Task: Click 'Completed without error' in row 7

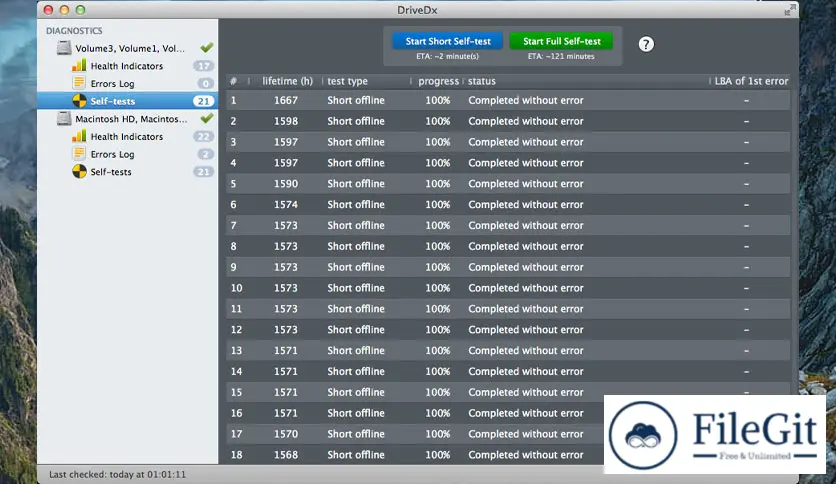Action: (x=526, y=225)
